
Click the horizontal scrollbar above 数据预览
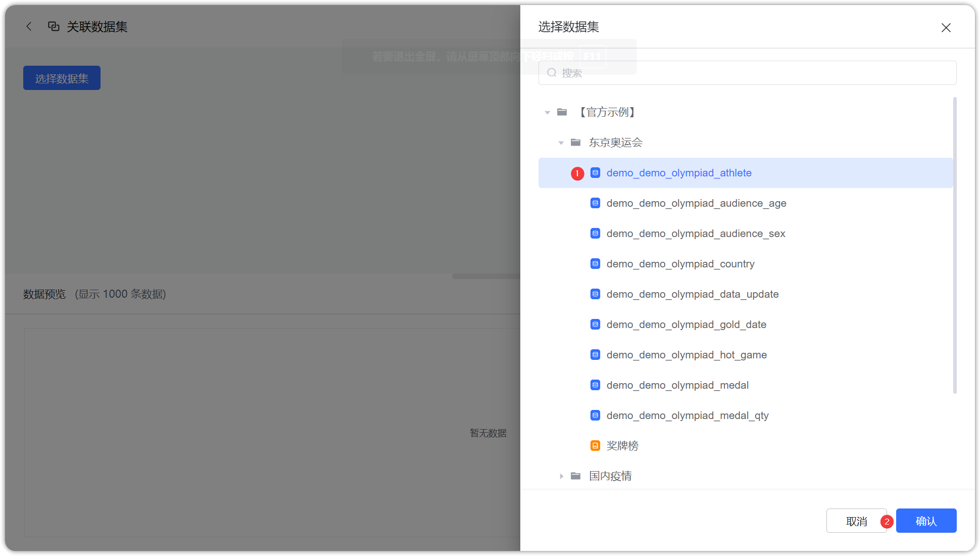(486, 276)
